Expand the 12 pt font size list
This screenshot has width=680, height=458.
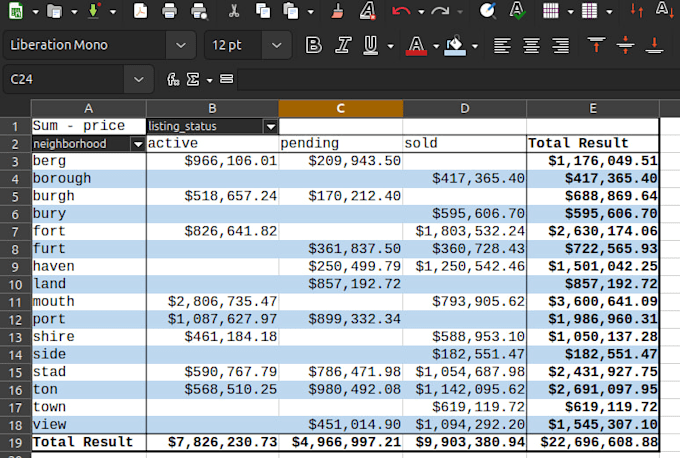coord(277,45)
